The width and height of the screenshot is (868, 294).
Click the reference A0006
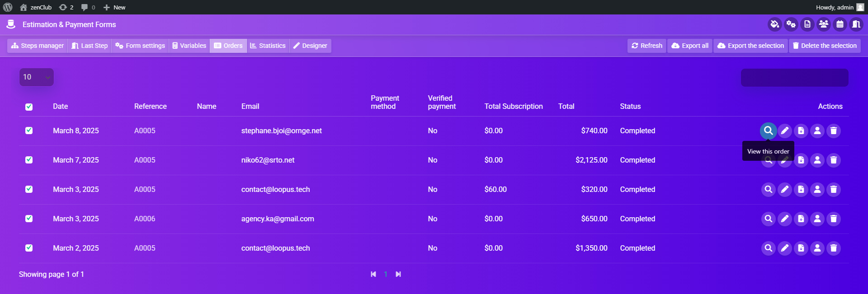(x=145, y=219)
